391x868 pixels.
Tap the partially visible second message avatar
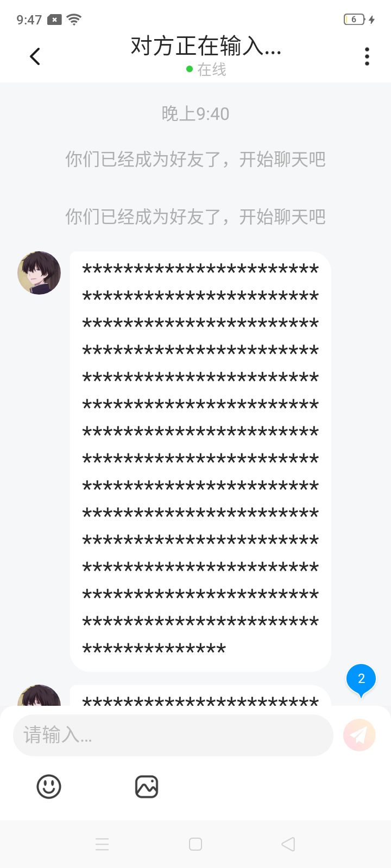(39, 695)
